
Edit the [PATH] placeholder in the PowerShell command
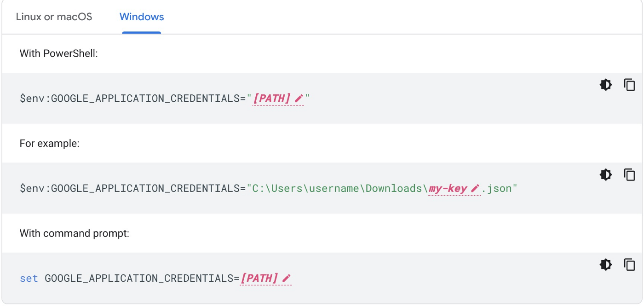272,99
